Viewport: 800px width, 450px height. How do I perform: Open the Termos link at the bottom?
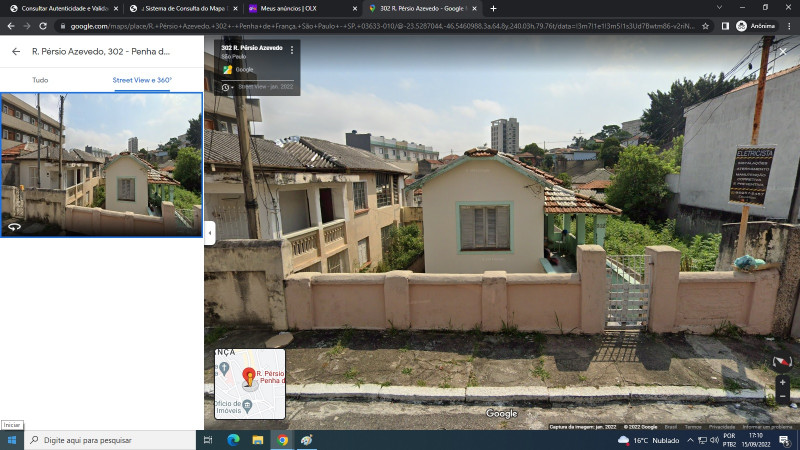click(x=693, y=427)
